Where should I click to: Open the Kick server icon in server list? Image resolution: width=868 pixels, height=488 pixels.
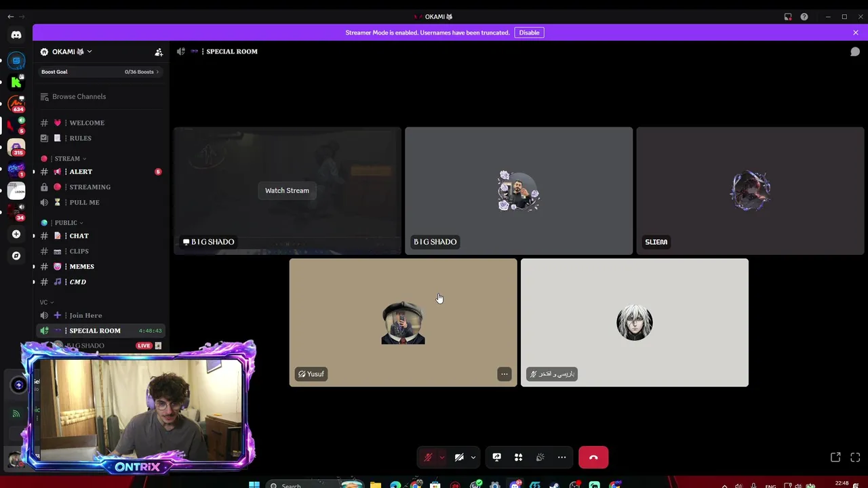(16, 82)
